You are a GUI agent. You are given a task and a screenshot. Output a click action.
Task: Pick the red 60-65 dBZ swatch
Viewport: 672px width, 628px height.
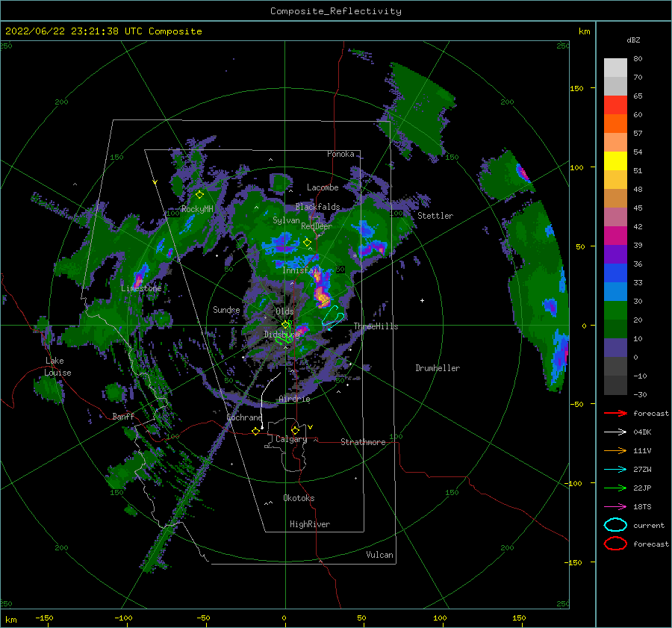point(615,105)
